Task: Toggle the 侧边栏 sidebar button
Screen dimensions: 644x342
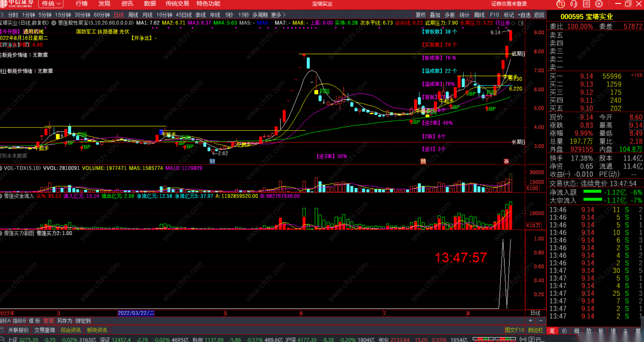Action: click(535, 330)
